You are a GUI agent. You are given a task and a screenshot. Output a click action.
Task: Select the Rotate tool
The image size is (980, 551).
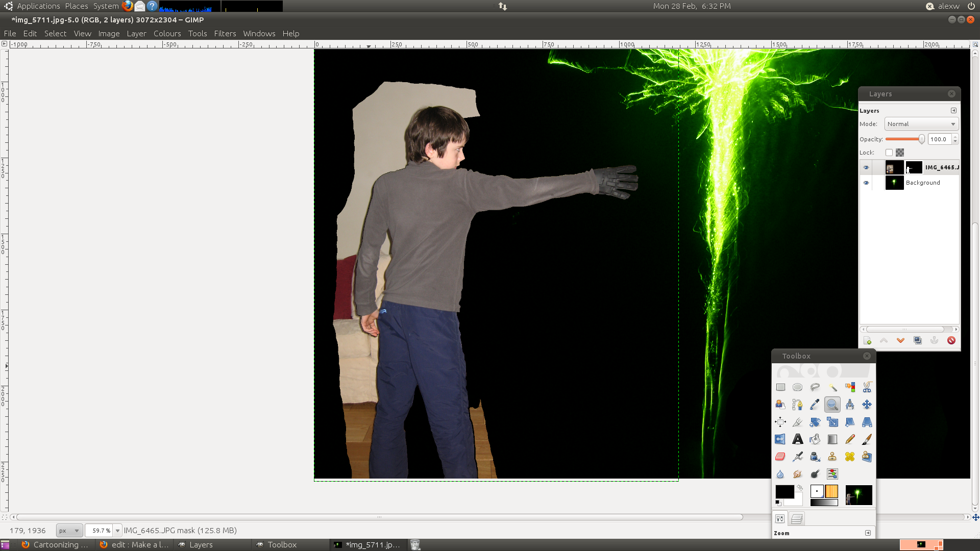pos(815,422)
